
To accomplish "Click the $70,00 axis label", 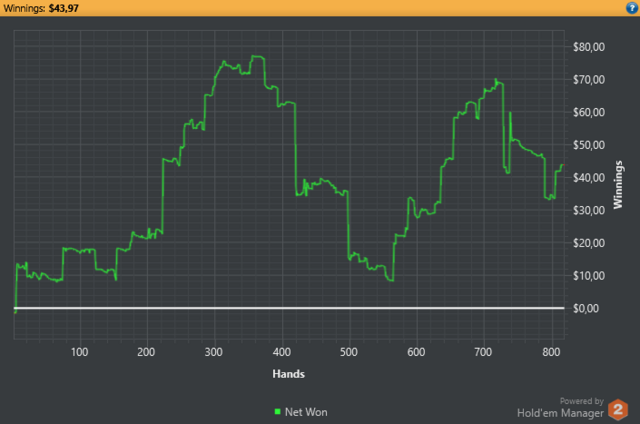I will point(589,80).
